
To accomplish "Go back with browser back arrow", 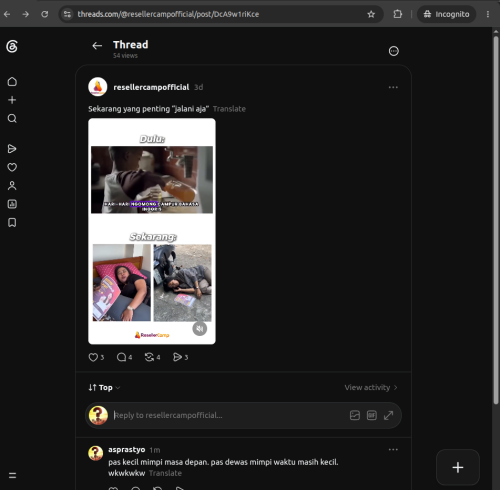I will tap(7, 14).
